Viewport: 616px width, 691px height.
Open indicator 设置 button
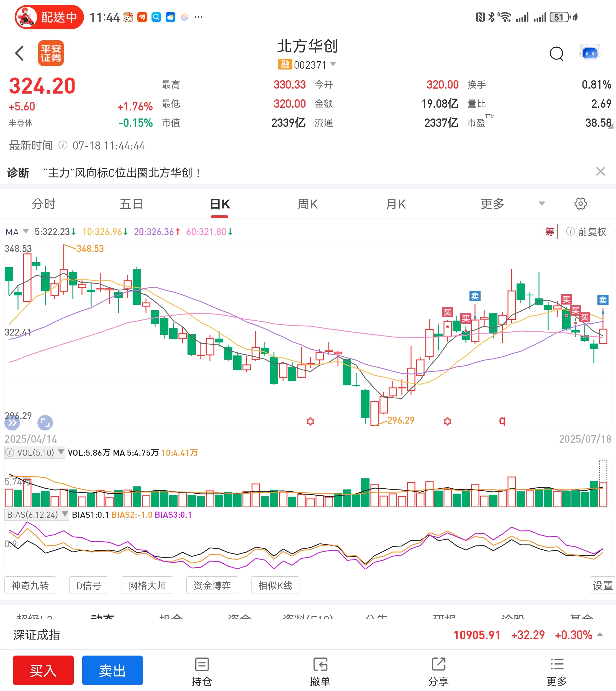pyautogui.click(x=603, y=586)
